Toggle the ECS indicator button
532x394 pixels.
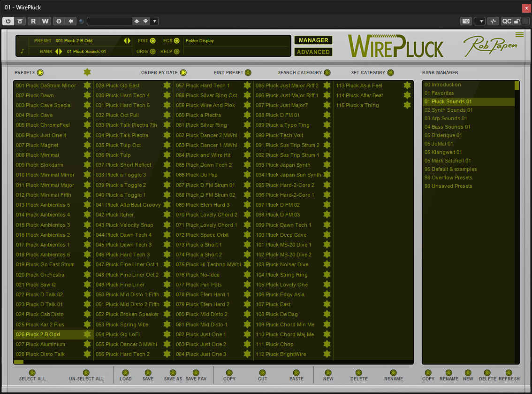176,41
